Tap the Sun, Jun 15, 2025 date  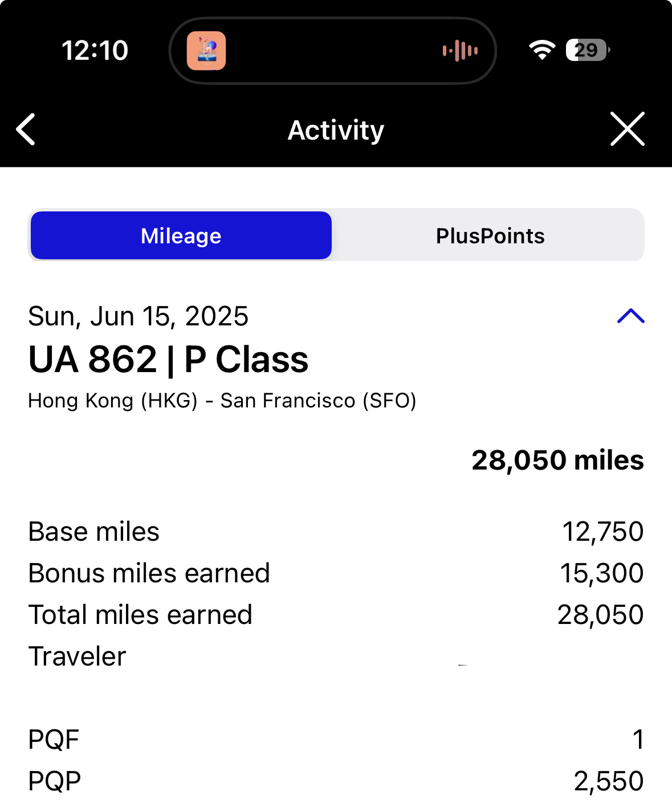click(139, 316)
